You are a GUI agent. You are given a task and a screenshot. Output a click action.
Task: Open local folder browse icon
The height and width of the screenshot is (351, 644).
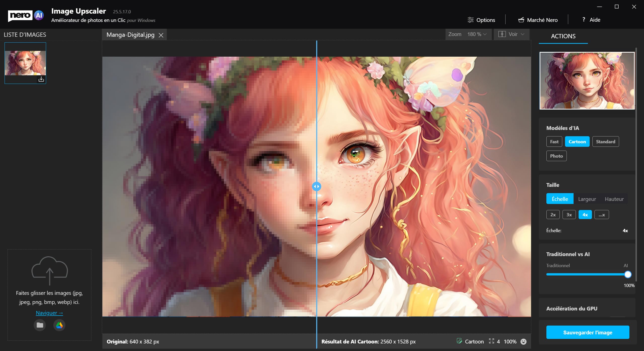click(x=40, y=325)
